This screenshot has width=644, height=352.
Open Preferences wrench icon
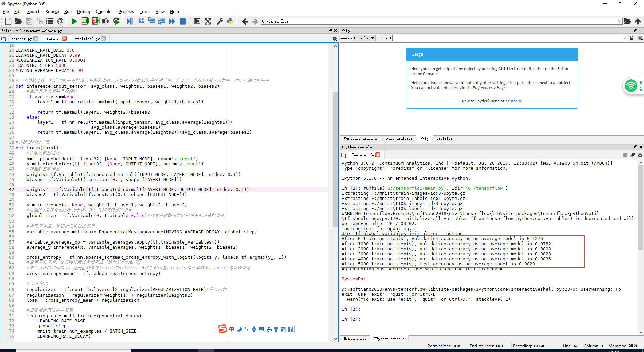coord(220,21)
